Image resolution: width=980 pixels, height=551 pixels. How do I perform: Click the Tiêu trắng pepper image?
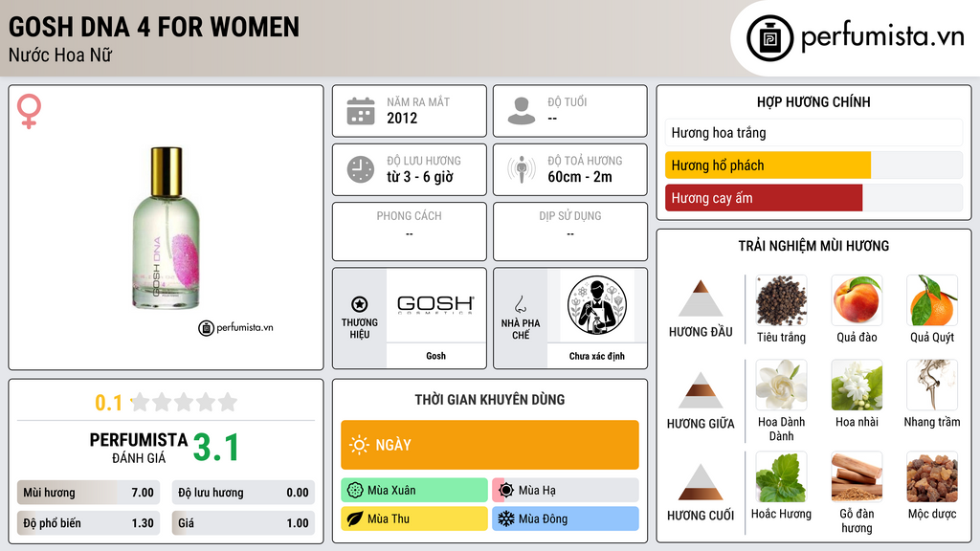(781, 300)
